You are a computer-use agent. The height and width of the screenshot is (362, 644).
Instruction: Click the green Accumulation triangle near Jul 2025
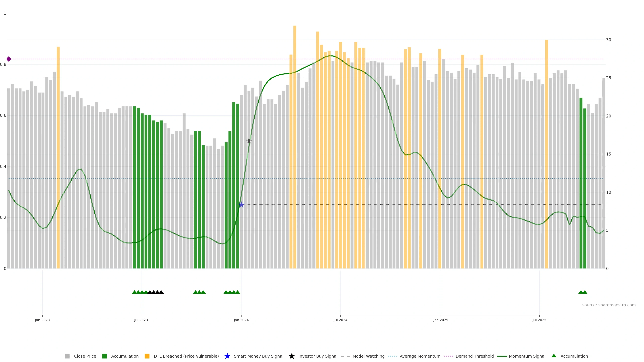[581, 292]
